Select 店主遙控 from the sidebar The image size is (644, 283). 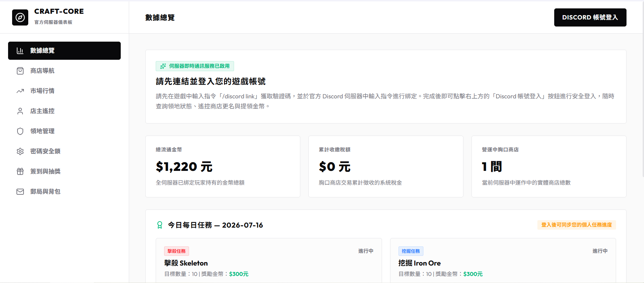pyautogui.click(x=64, y=111)
